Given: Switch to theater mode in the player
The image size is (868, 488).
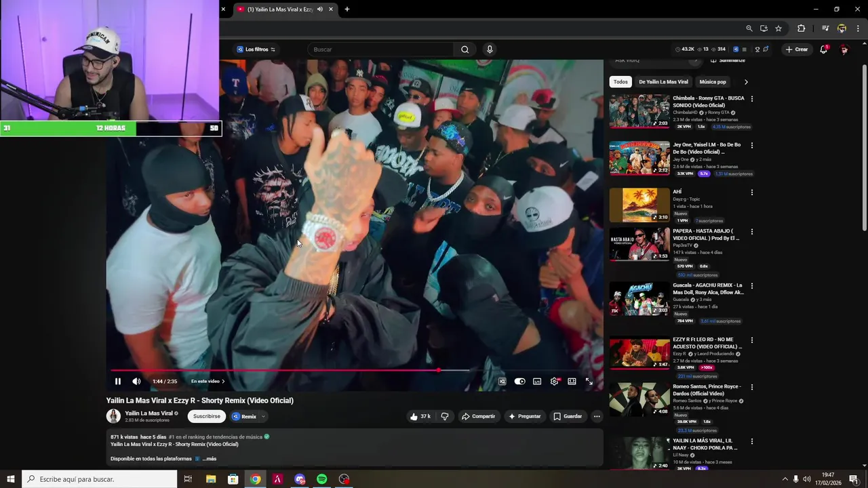Looking at the screenshot, I should (x=572, y=381).
